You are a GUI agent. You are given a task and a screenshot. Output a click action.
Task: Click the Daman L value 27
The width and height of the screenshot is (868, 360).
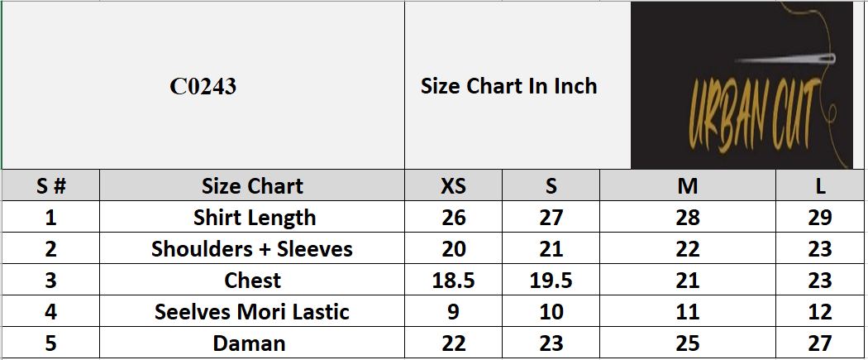(821, 343)
